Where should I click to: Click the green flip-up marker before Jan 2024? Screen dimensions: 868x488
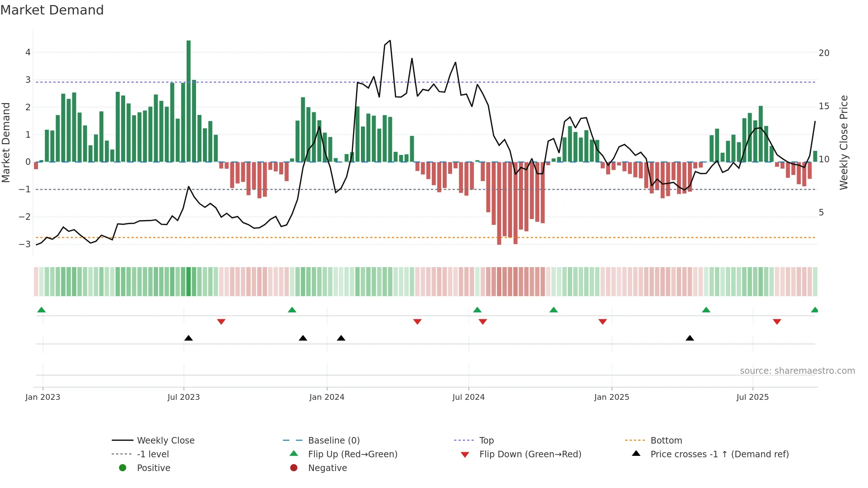coord(292,310)
